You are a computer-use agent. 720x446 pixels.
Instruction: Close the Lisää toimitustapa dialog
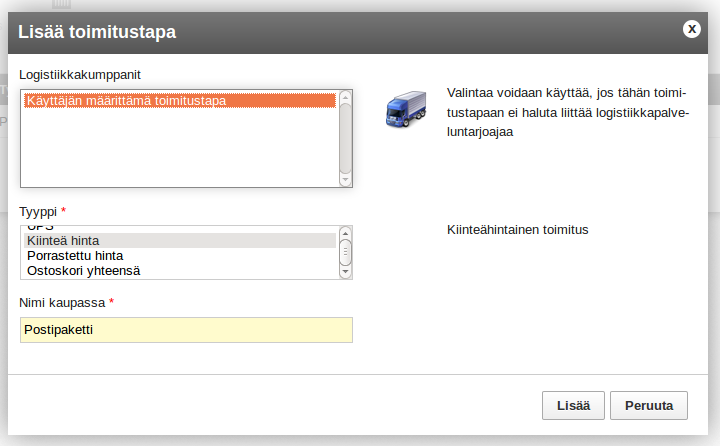tap(691, 29)
